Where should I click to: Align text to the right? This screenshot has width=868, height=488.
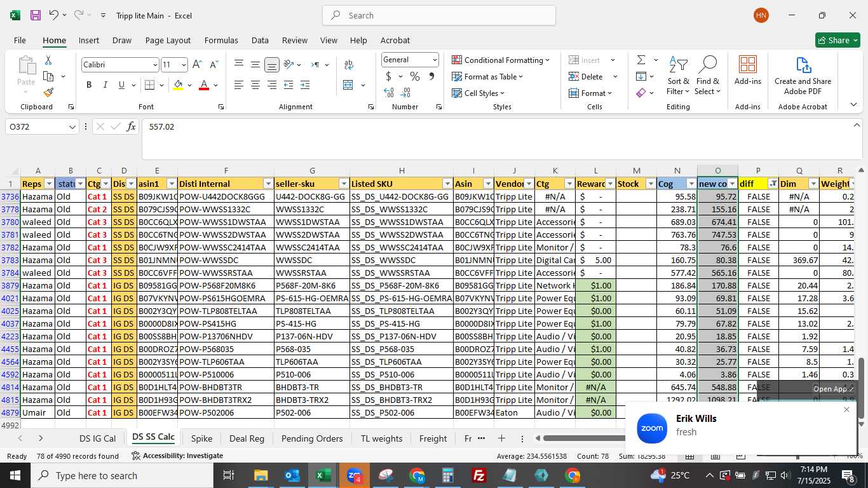[271, 85]
